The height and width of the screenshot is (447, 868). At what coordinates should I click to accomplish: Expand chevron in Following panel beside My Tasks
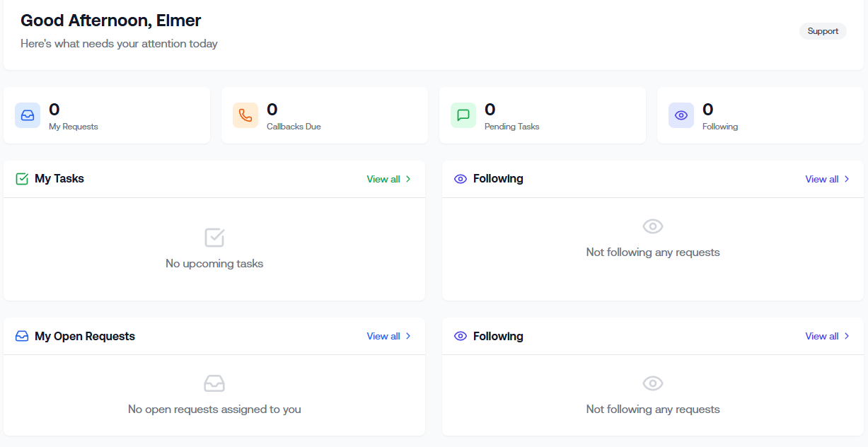click(847, 179)
